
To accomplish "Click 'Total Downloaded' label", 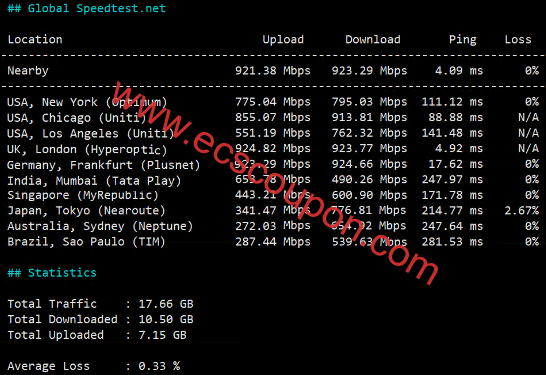I will pos(62,320).
